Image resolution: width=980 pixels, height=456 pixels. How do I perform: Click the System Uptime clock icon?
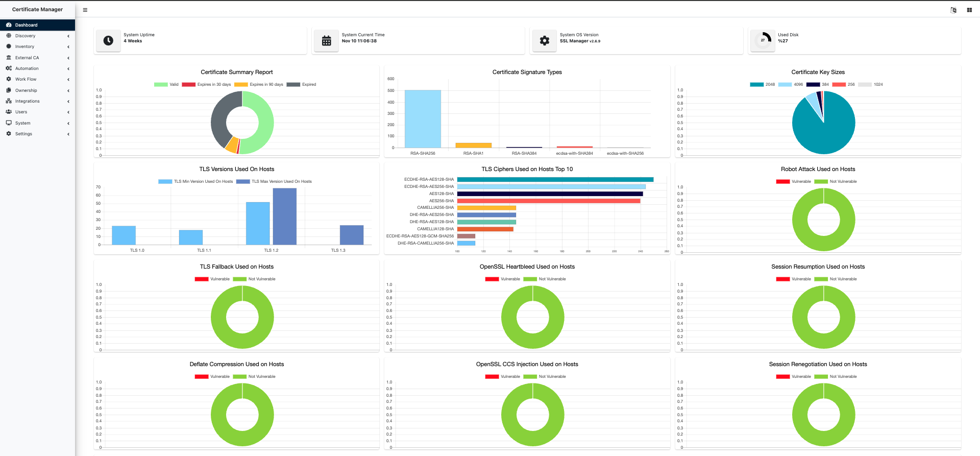coord(108,40)
